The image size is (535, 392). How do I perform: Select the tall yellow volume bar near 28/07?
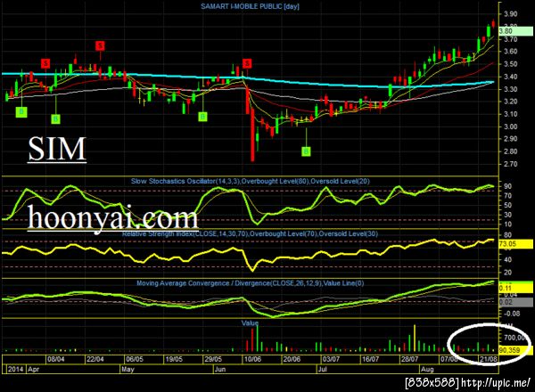(x=415, y=339)
